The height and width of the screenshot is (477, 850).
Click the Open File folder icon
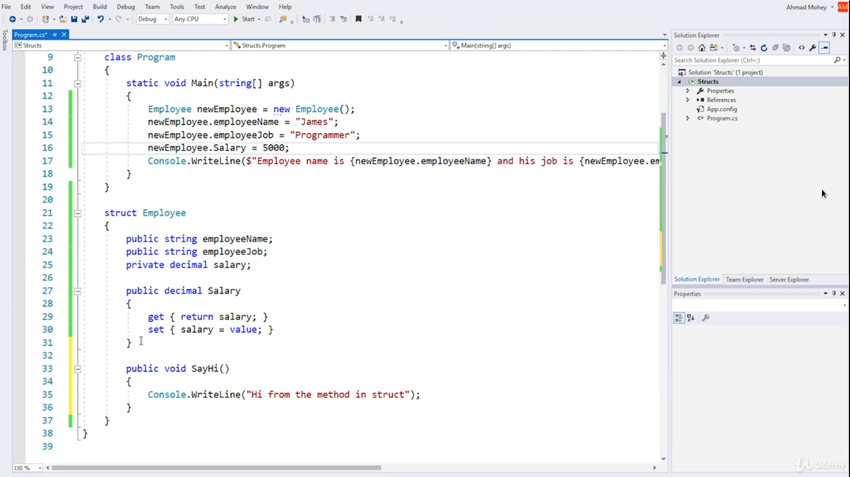(63, 19)
